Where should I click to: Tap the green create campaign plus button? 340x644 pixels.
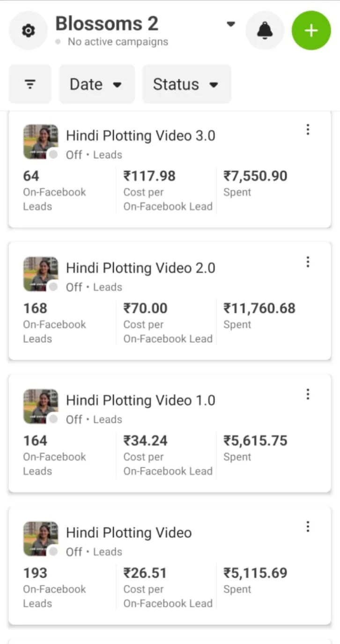(x=311, y=31)
